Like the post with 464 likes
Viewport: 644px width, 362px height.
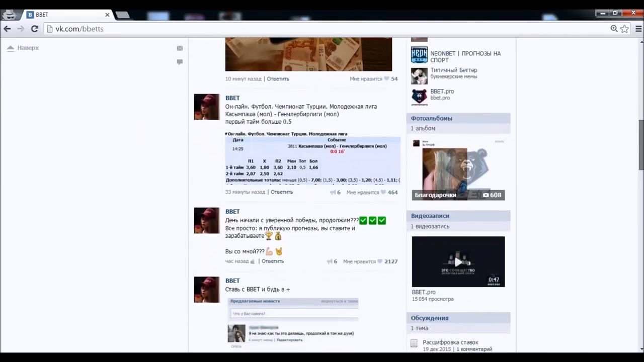[372, 192]
